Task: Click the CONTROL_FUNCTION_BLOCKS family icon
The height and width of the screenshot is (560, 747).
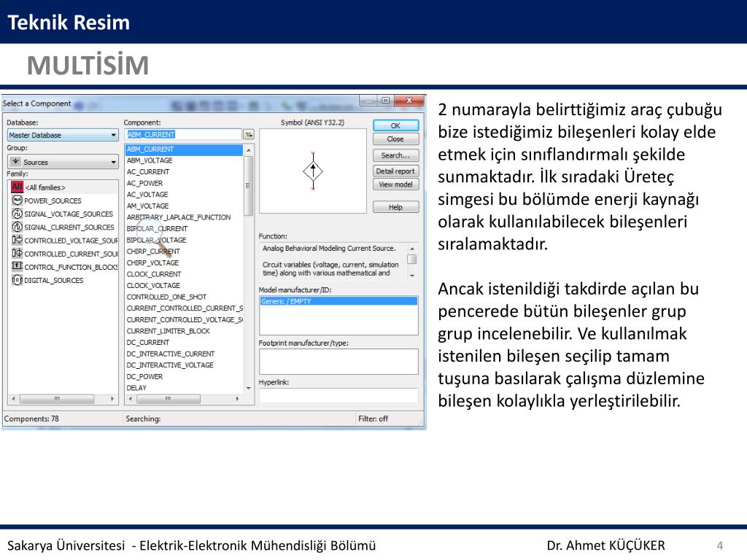Action: coord(18,266)
